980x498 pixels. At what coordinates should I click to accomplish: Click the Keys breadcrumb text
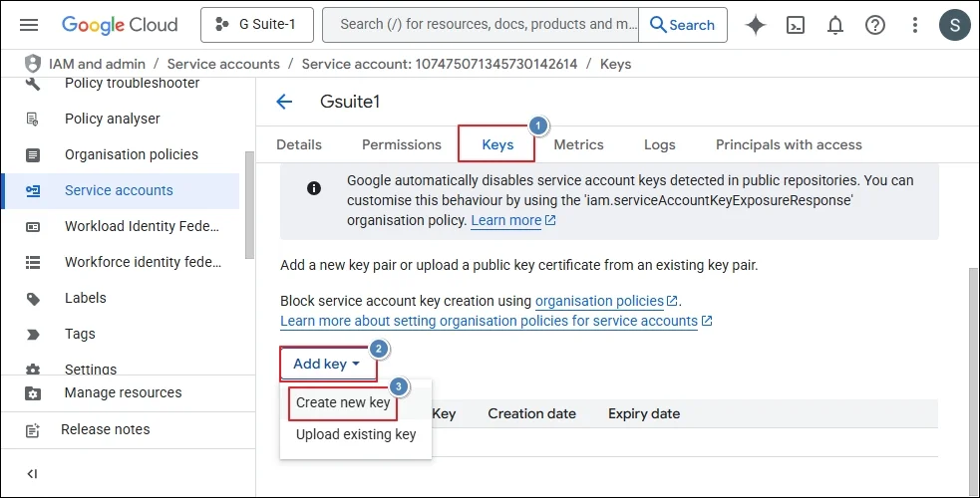(616, 64)
